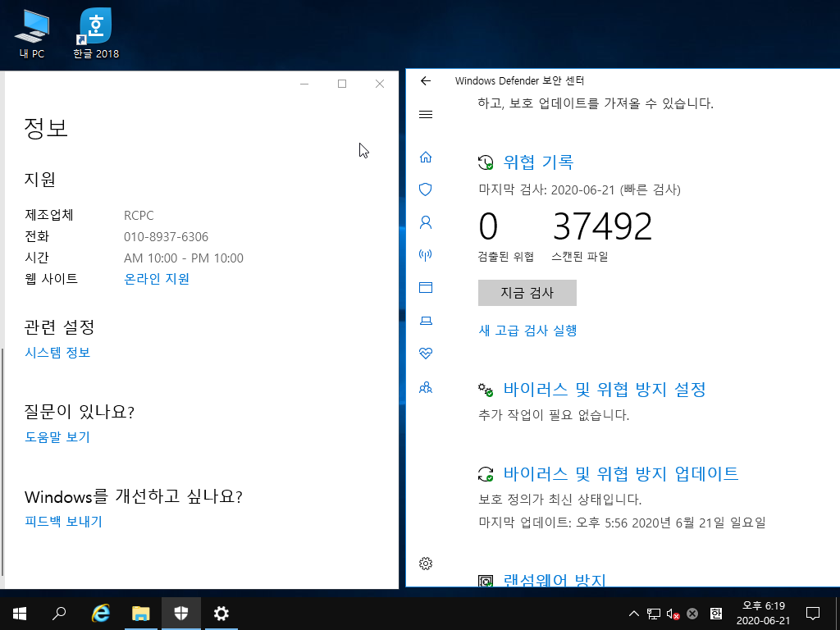Click the threat history clock icon
This screenshot has height=630, width=840.
486,162
